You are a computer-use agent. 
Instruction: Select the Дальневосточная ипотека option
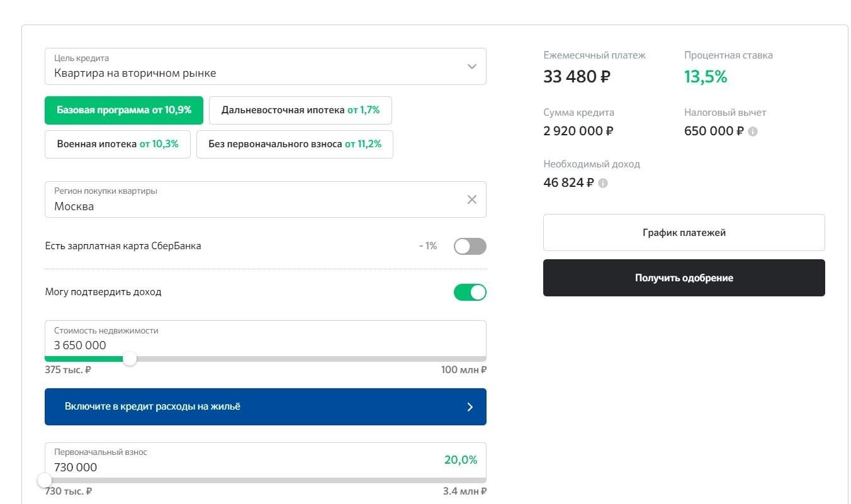(300, 110)
